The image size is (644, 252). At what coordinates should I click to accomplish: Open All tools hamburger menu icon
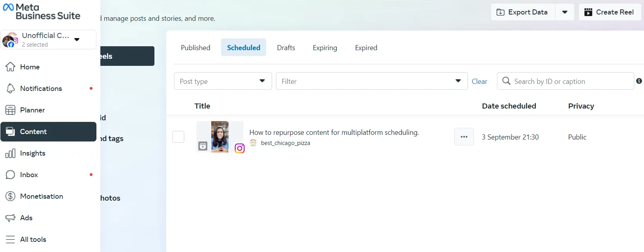[11, 239]
